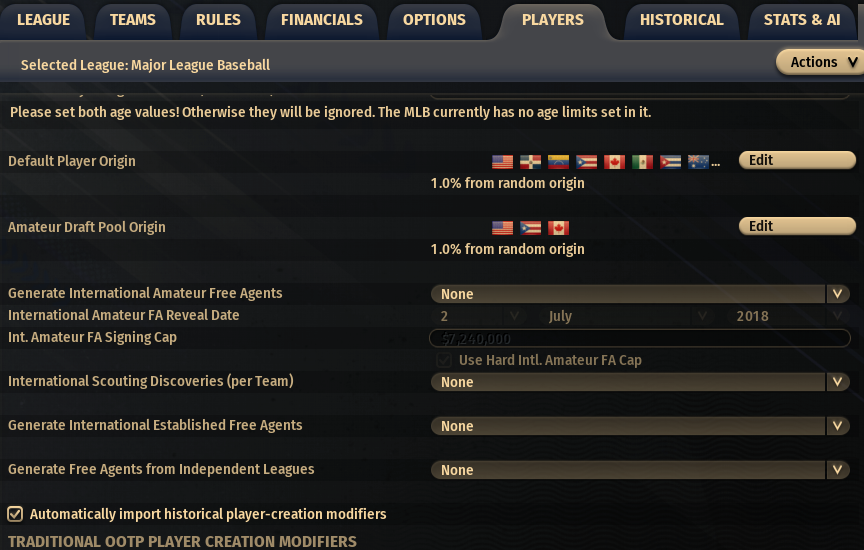The image size is (864, 550).
Task: Toggle automatically import historical player-creation modifiers
Action: pos(15,514)
